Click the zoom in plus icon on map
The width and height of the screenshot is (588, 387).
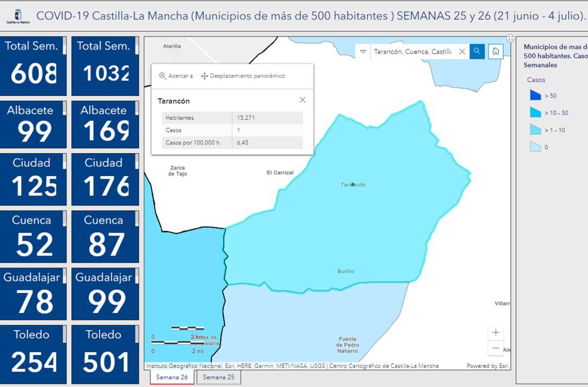click(x=496, y=332)
